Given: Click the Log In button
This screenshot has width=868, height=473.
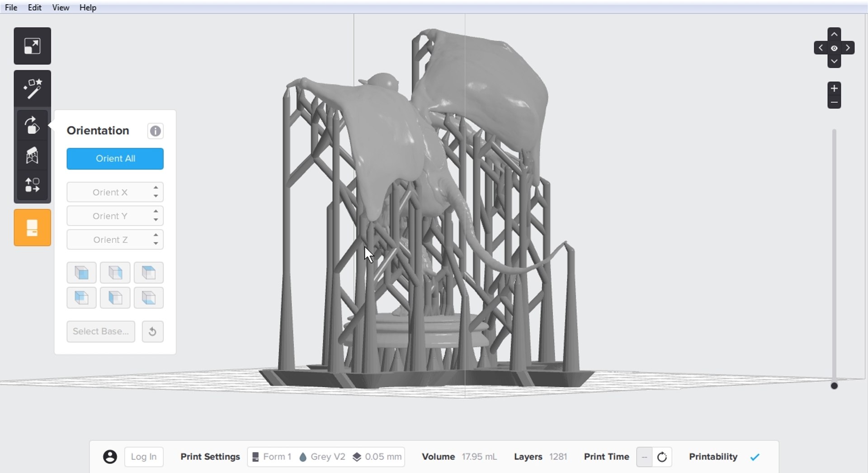Looking at the screenshot, I should click(x=144, y=457).
